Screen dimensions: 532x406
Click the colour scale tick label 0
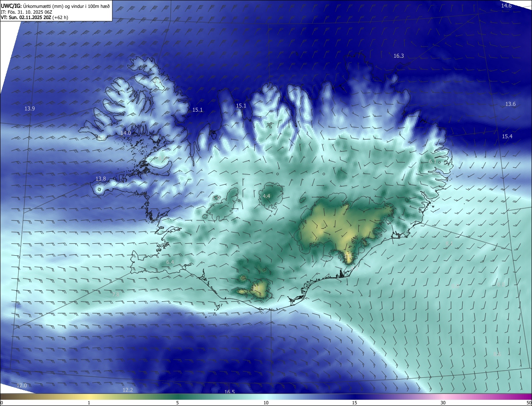point(1,403)
